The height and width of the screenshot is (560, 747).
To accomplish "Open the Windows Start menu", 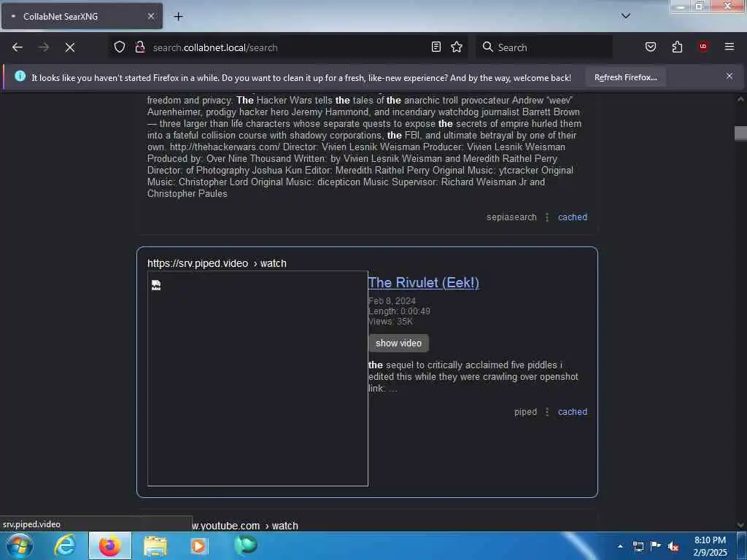I will (20, 545).
